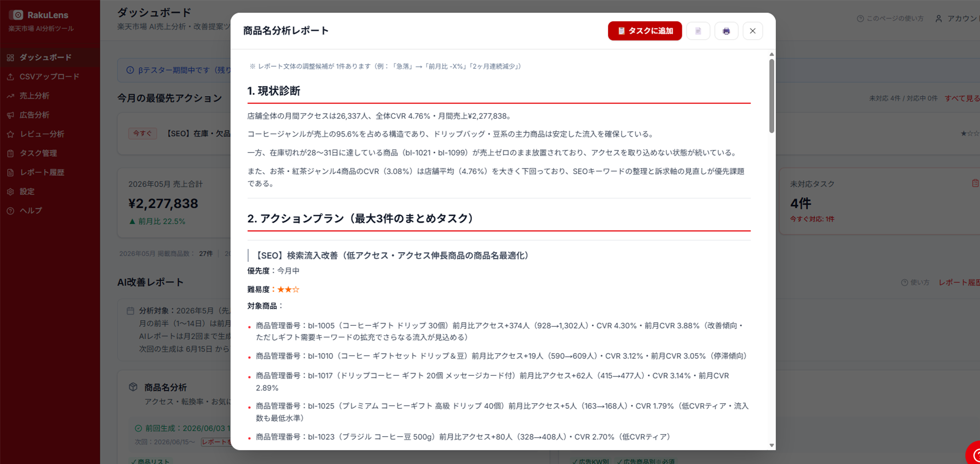Click the 今すぐ badge on the SEO action card

[x=142, y=134]
